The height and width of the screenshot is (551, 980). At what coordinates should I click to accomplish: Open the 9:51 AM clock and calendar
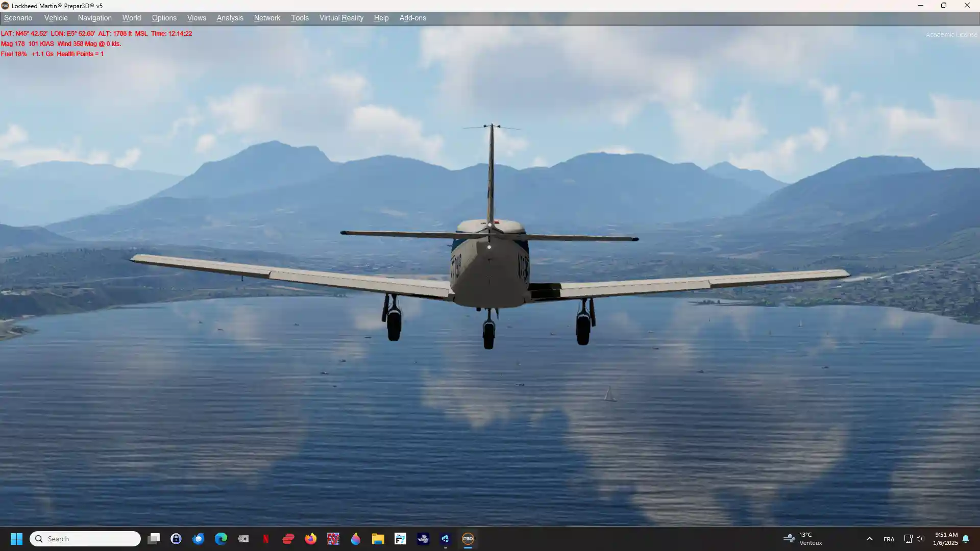(946, 539)
